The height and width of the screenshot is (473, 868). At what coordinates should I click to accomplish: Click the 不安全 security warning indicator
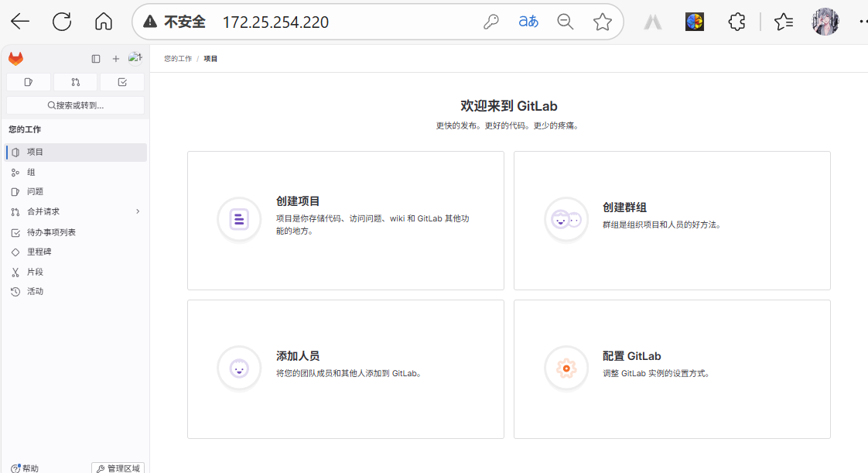pyautogui.click(x=174, y=22)
